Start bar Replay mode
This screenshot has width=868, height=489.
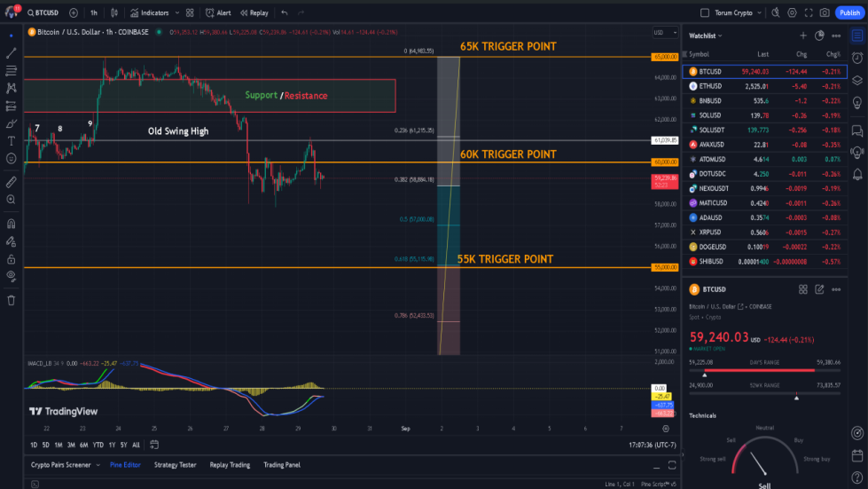[254, 12]
